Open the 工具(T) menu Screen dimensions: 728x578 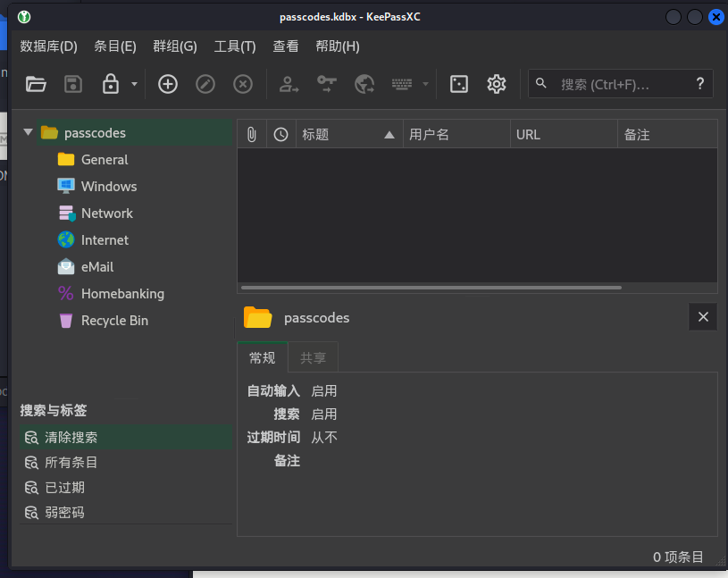[235, 46]
